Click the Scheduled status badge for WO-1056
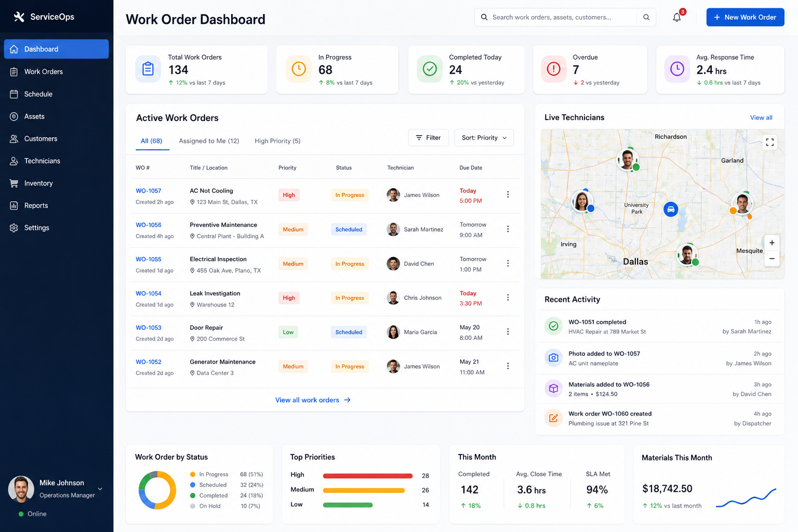The width and height of the screenshot is (798, 532). 349,229
